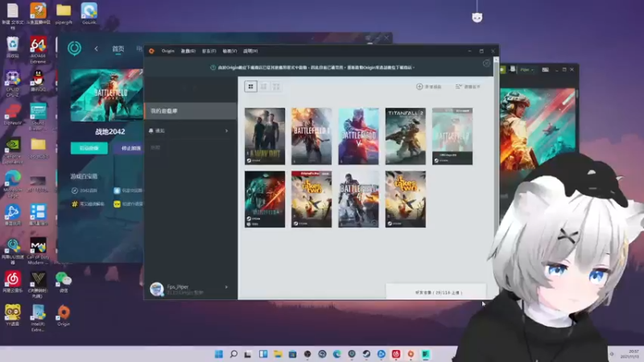Dismiss the Origin notification banner
The width and height of the screenshot is (644, 362).
coord(486,64)
